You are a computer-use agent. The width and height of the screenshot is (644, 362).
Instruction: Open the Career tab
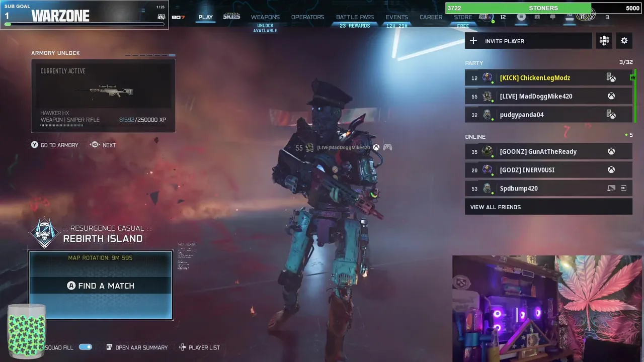tap(431, 17)
